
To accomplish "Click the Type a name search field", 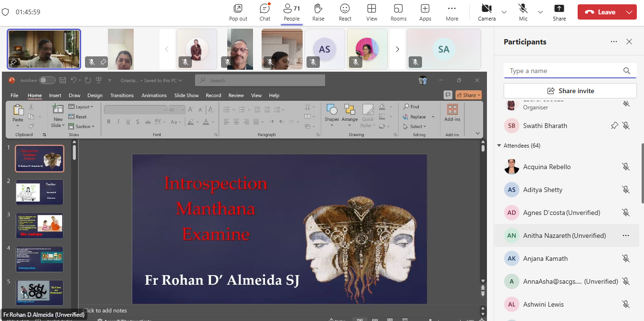I will 570,71.
